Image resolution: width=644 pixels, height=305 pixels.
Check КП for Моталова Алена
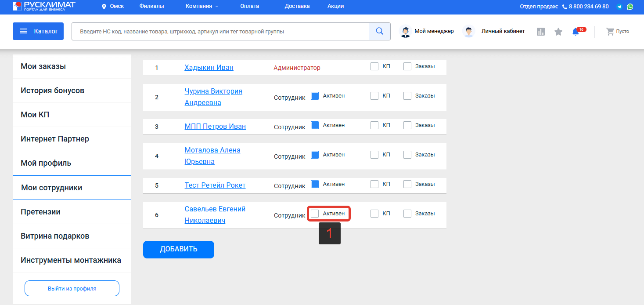coord(374,155)
